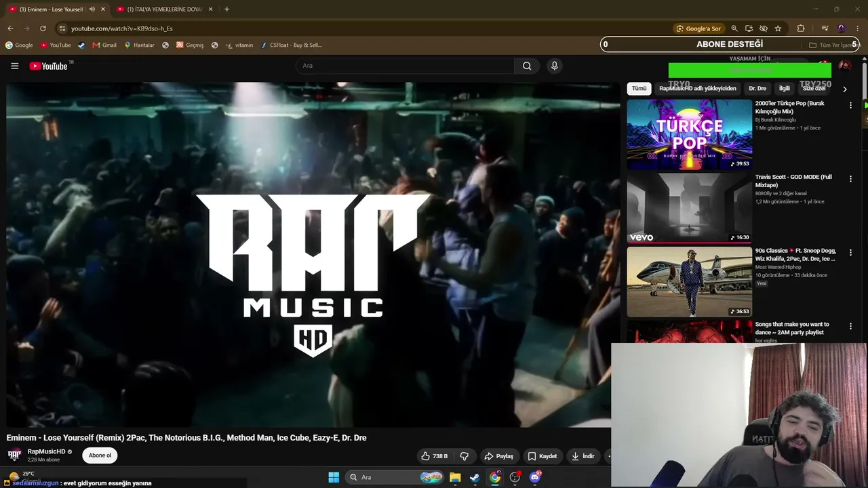This screenshot has width=868, height=488.
Task: Submit search with the magnifier icon
Action: (527, 66)
